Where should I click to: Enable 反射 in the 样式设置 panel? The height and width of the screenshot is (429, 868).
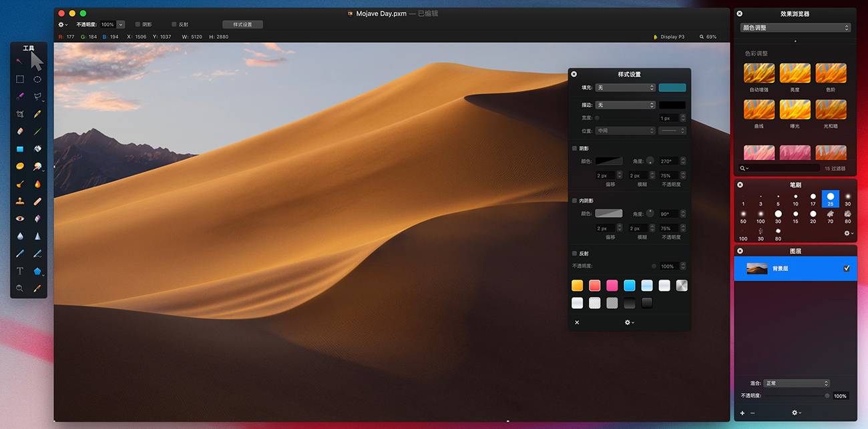(x=574, y=254)
